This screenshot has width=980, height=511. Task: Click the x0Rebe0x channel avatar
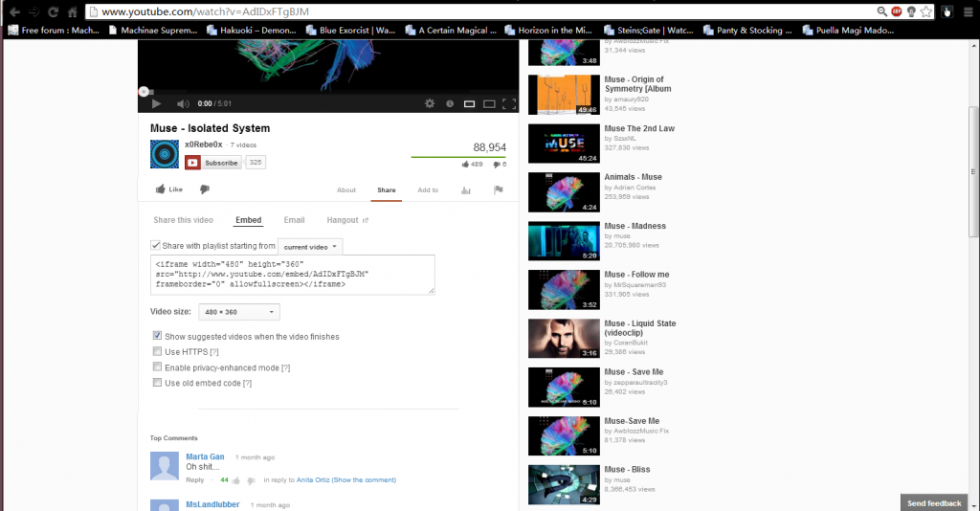point(165,154)
